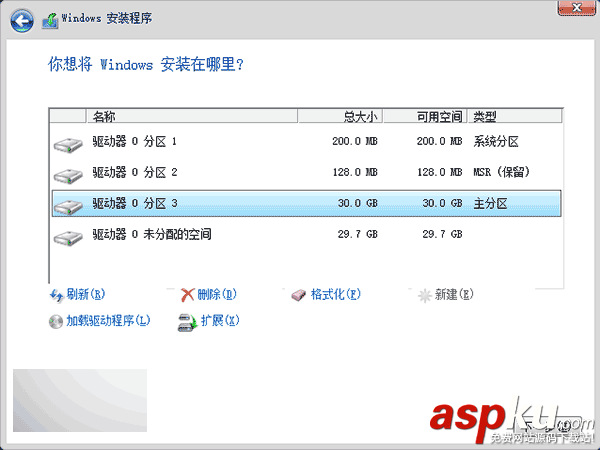The height and width of the screenshot is (450, 600).
Task: Click the red X 删除 icon
Action: pos(188,295)
